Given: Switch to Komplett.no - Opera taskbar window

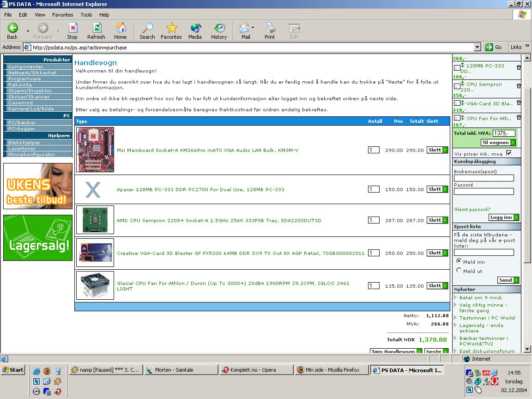Looking at the screenshot, I should coord(256,370).
